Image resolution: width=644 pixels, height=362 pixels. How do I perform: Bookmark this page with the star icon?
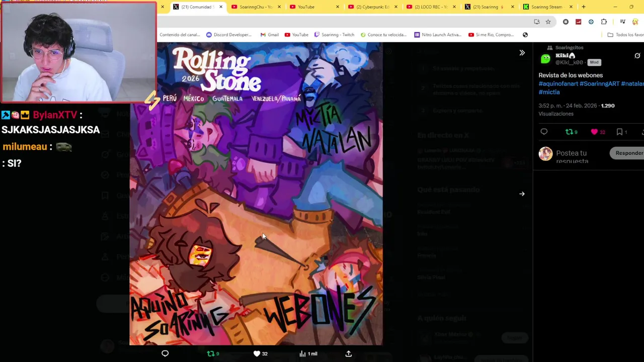[x=548, y=22]
